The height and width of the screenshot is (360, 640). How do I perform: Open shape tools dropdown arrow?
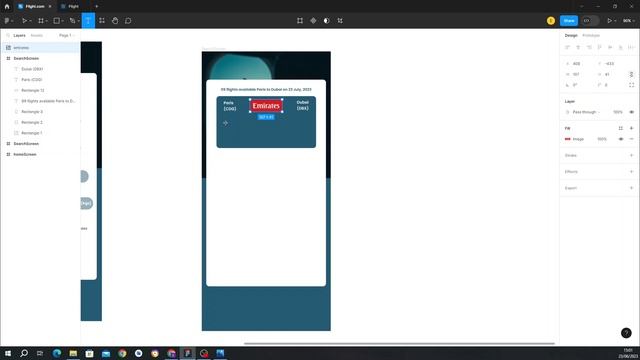point(62,21)
